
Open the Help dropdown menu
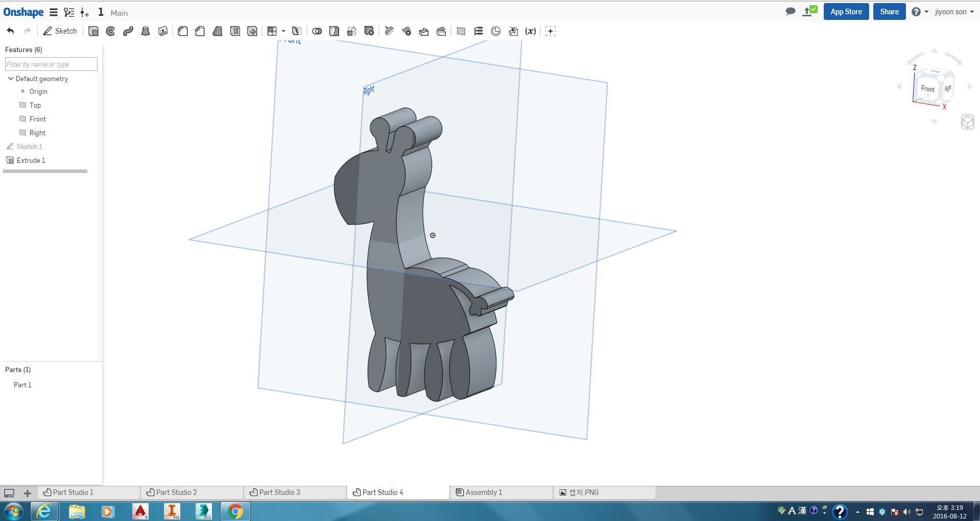[920, 12]
